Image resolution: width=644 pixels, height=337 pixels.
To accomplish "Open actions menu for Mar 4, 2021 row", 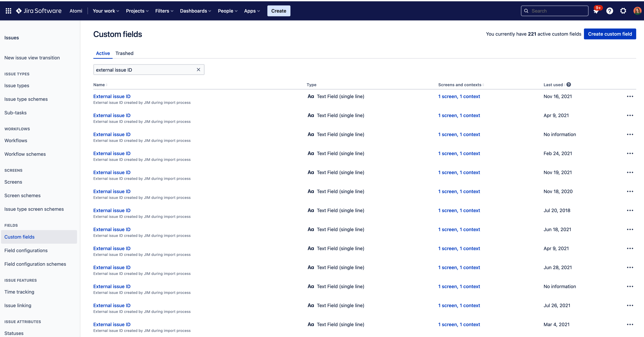I will (630, 324).
